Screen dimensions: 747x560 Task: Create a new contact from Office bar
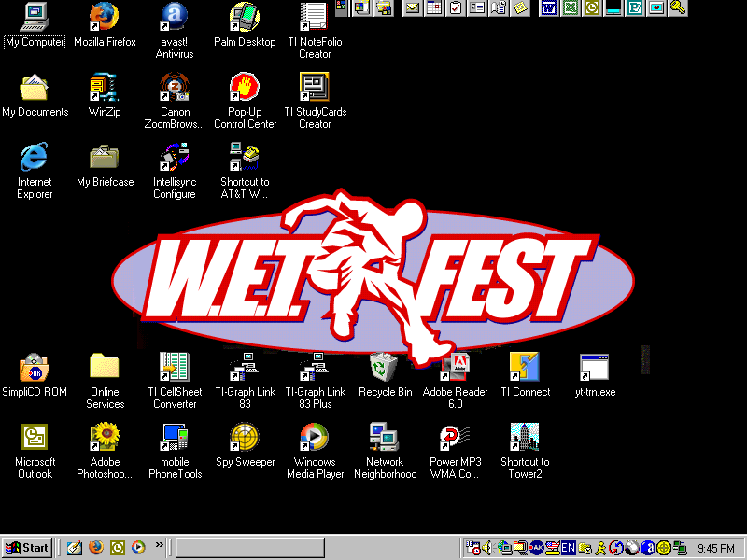pyautogui.click(x=477, y=7)
